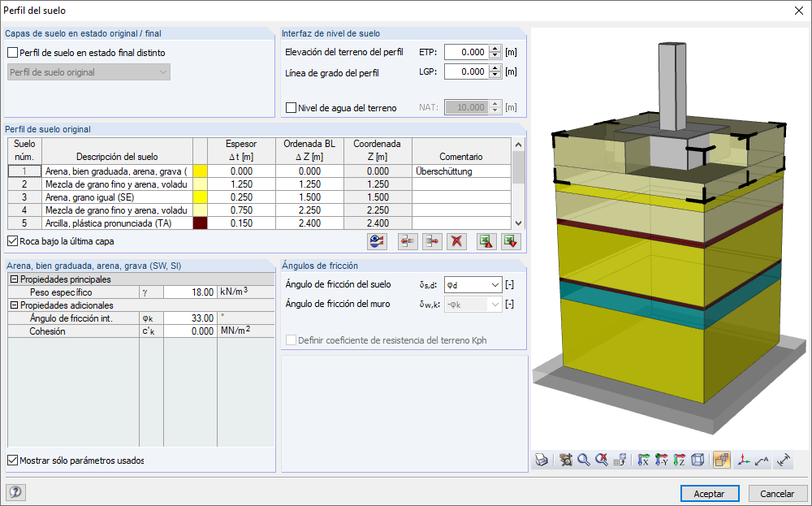Screen dimensions: 812x506
Task: Collapse the Propiedades principales group
Action: click(x=14, y=279)
